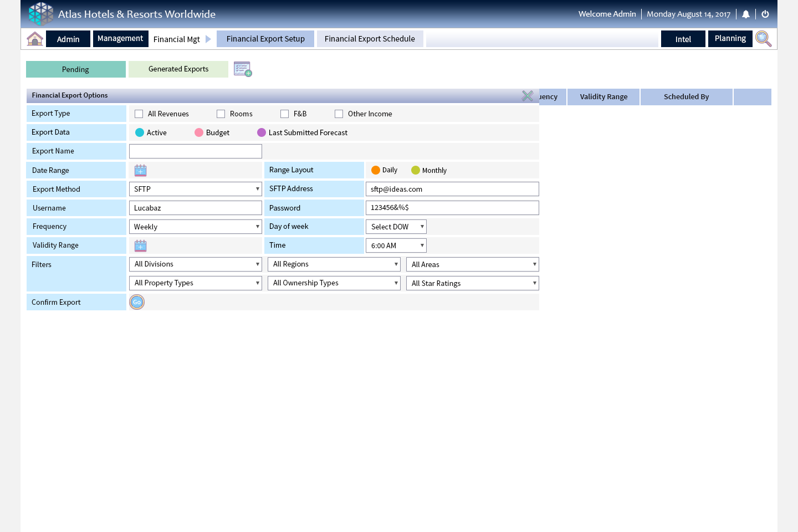Open the Validity Range calendar picker
The width and height of the screenshot is (798, 532).
[x=141, y=245]
